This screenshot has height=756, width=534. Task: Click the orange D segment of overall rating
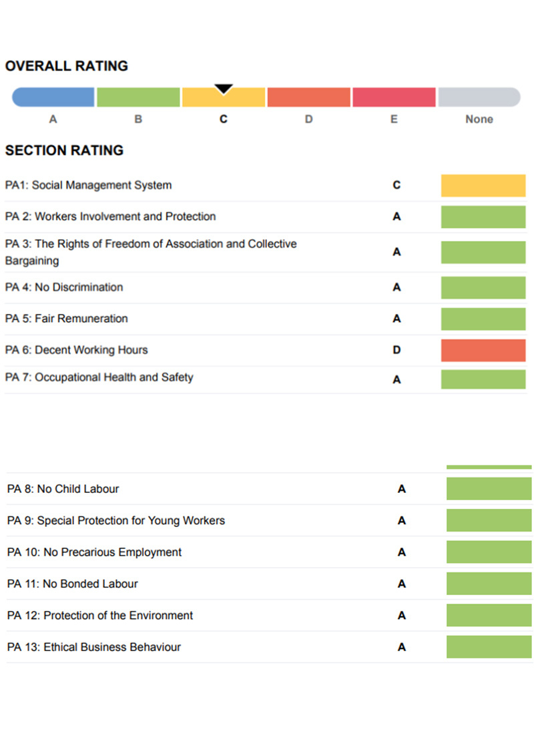tap(308, 98)
